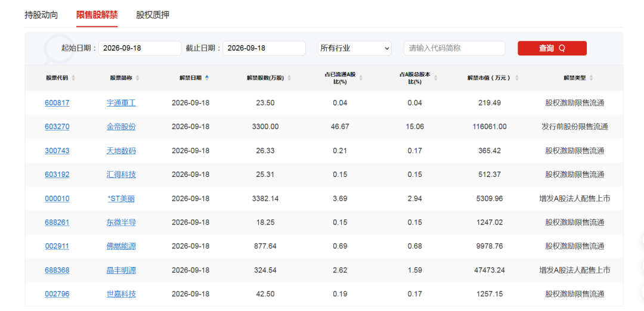The width and height of the screenshot is (644, 311).
Task: Open the 宇通重工 stock link
Action: click(121, 103)
